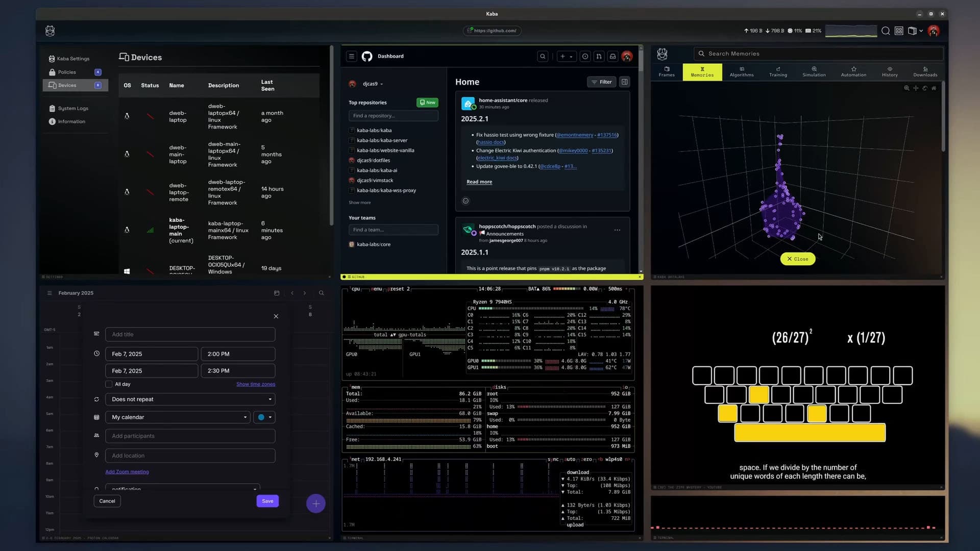Open GitHub issues icon
The height and width of the screenshot is (551, 980).
coord(585,57)
